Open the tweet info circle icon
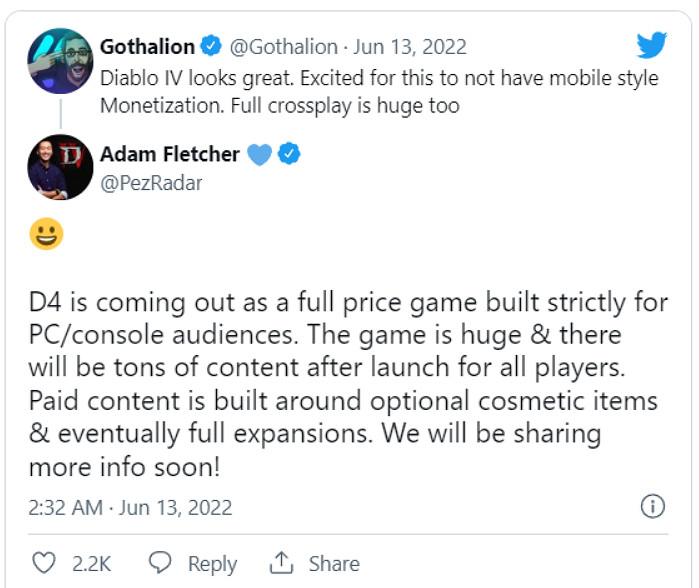Screen dimensions: 699x588 652,506
